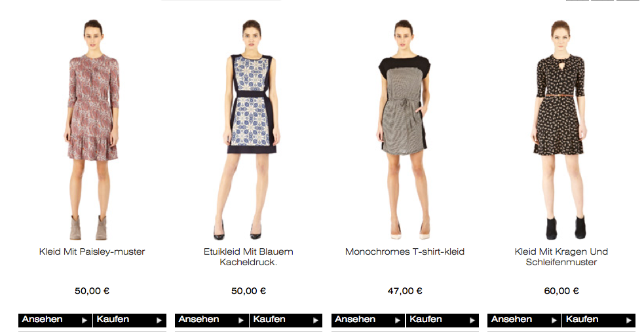Screen dimensions: 644x332
Task: Follow the Monochromes T-shirt-kleid title link
Action: click(x=405, y=251)
